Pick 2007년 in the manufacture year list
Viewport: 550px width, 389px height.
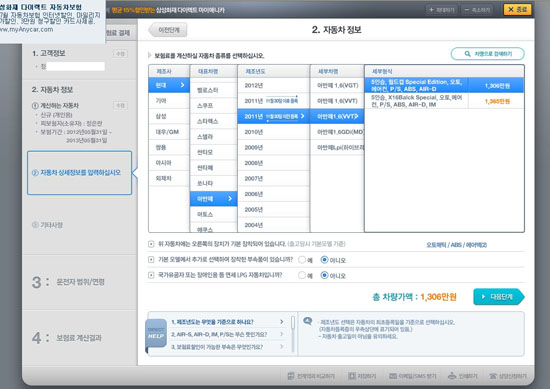click(274, 178)
